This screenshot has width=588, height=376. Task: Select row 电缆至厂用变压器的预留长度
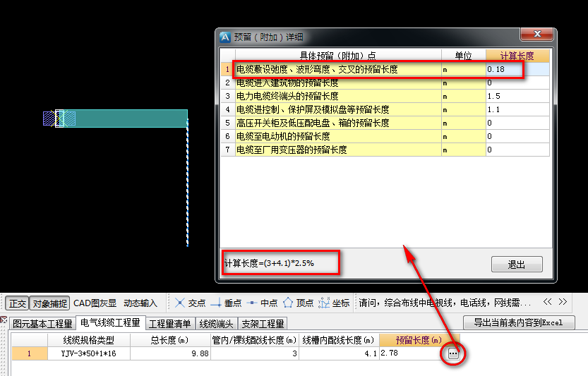385,150
